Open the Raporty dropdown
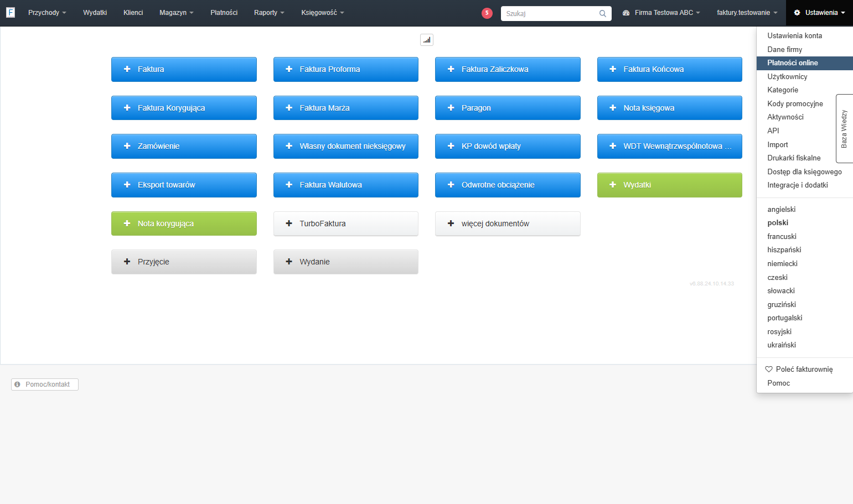Image resolution: width=853 pixels, height=504 pixels. coord(269,13)
